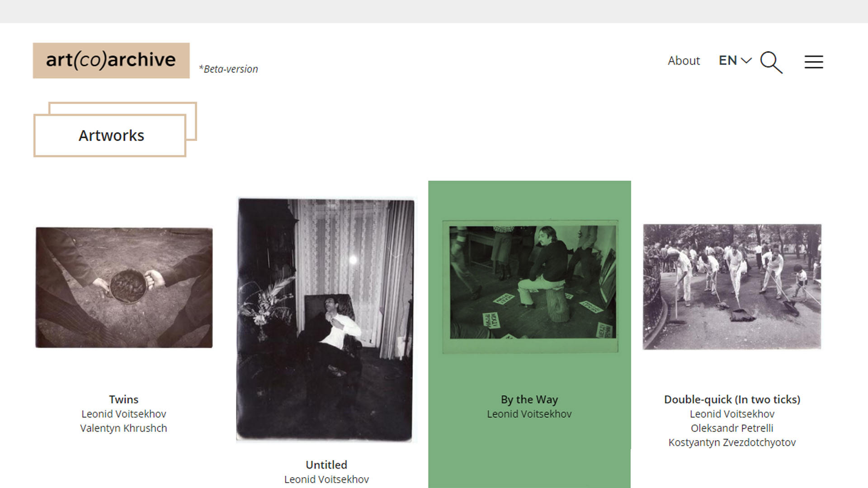Click Double-quick (In two ticks) title
Screen dimensions: 868x488
pyautogui.click(x=732, y=399)
